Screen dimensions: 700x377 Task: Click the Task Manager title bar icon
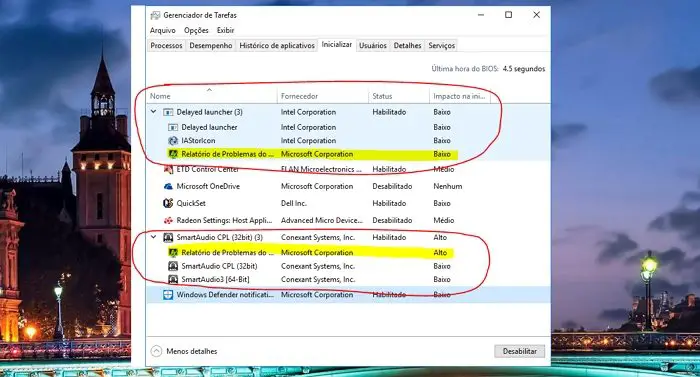pos(155,15)
